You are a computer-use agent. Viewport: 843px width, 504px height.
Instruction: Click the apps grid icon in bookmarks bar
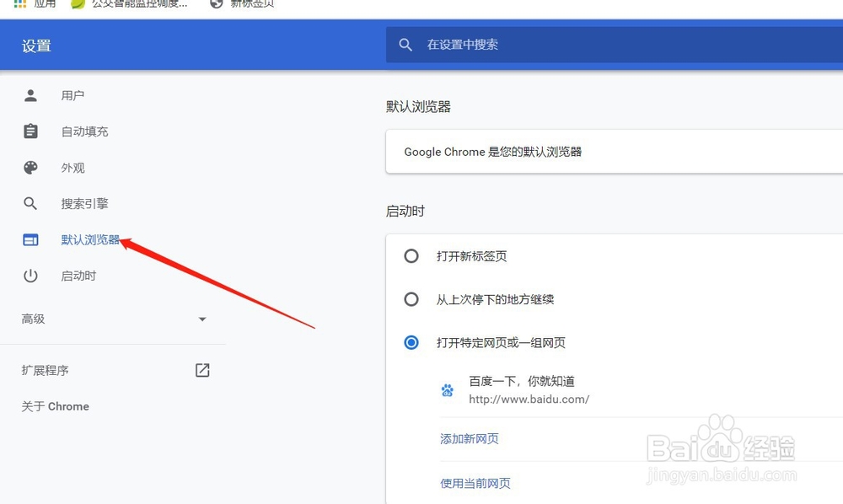point(20,3)
